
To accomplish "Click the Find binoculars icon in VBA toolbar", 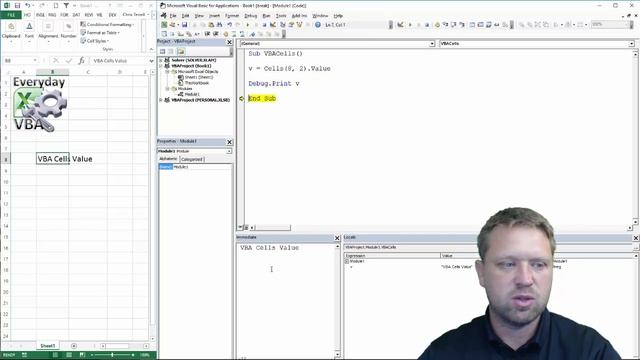I will [x=220, y=25].
